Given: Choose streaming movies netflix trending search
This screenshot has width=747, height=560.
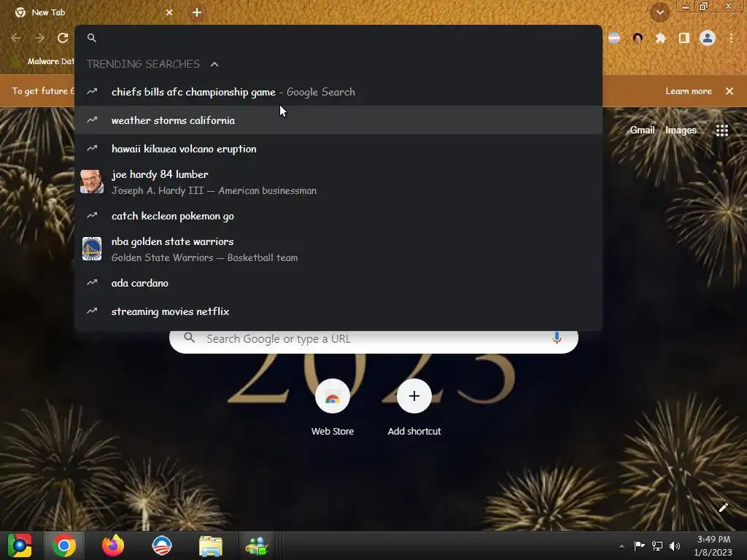Looking at the screenshot, I should click(338, 311).
